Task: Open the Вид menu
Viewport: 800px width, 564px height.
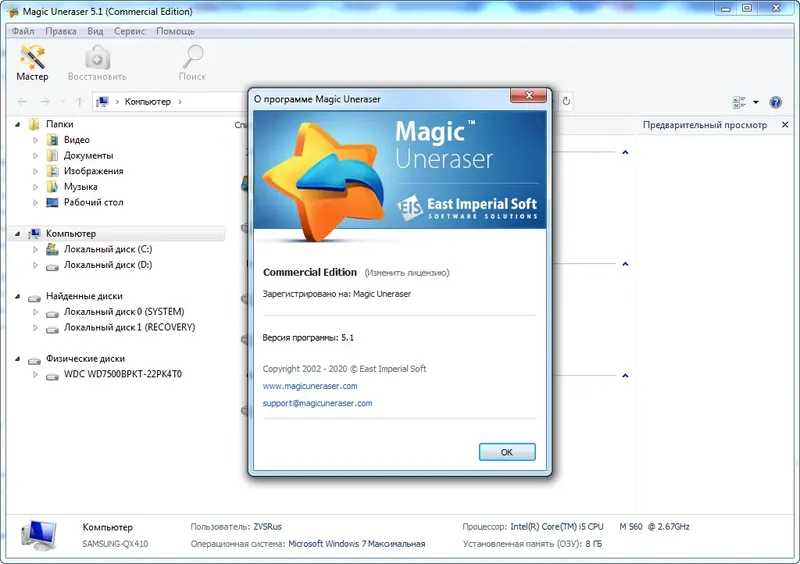Action: click(x=95, y=31)
